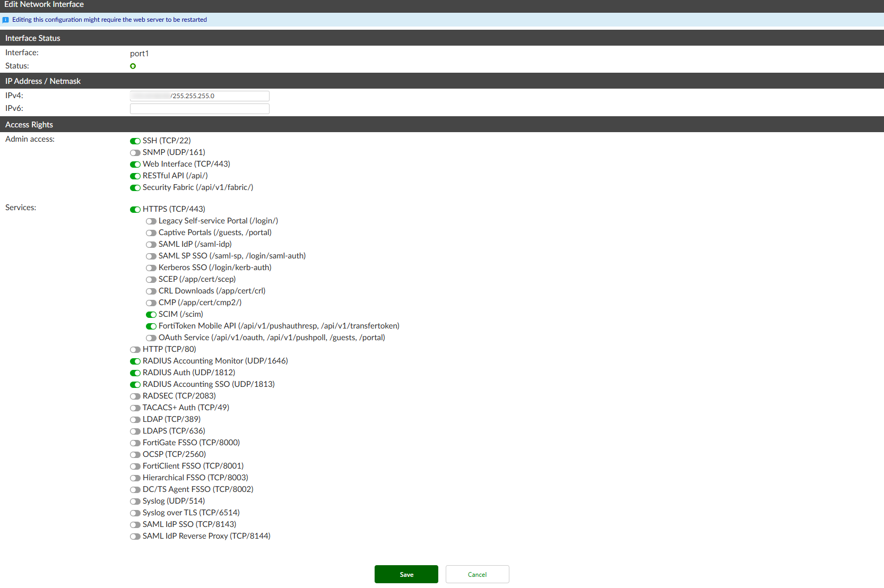The width and height of the screenshot is (884, 588).
Task: Enable the OAuth Service
Action: [x=151, y=338]
